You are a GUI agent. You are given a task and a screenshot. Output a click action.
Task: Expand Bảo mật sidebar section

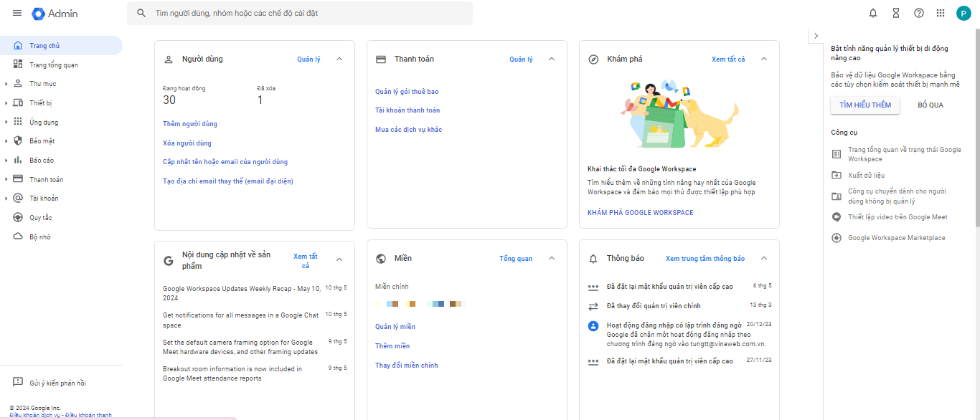point(6,141)
